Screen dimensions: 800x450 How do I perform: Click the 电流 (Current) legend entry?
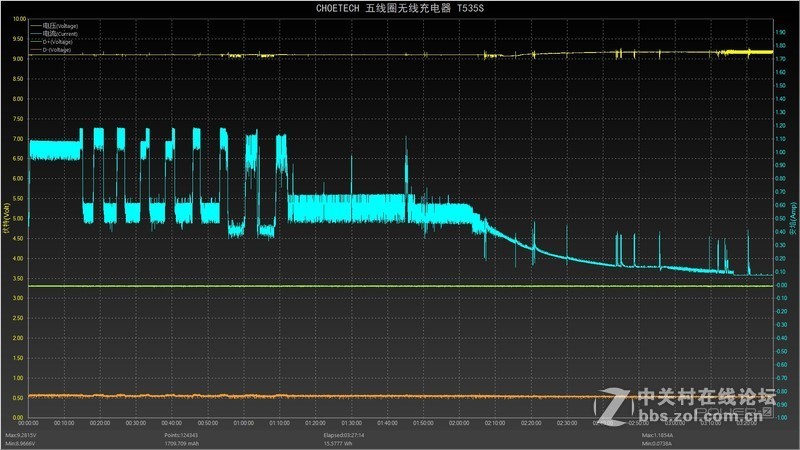coord(55,34)
